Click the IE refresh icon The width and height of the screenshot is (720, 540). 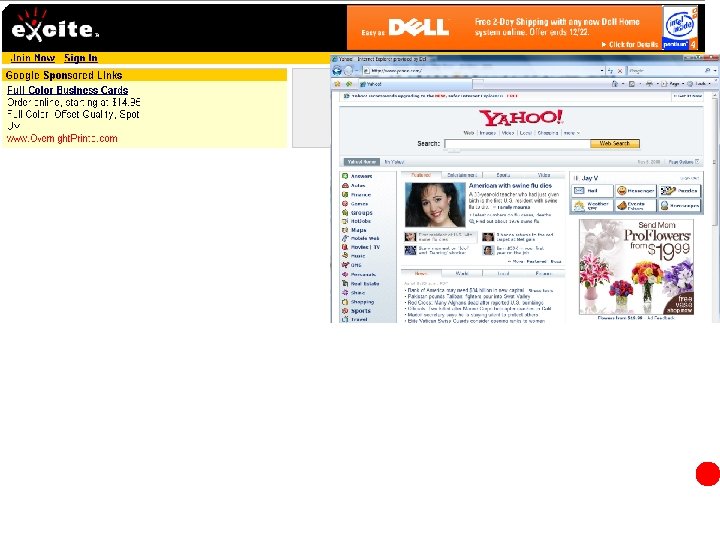[x=611, y=71]
